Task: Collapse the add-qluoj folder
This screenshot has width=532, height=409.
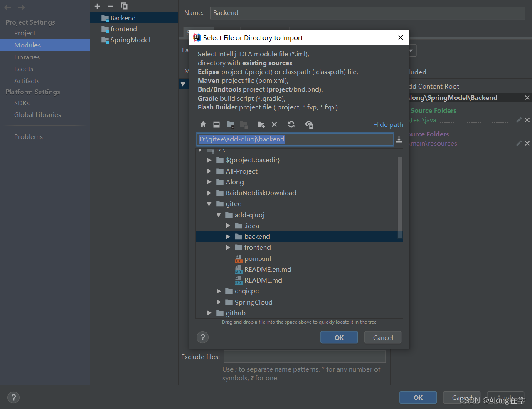Action: pyautogui.click(x=219, y=215)
